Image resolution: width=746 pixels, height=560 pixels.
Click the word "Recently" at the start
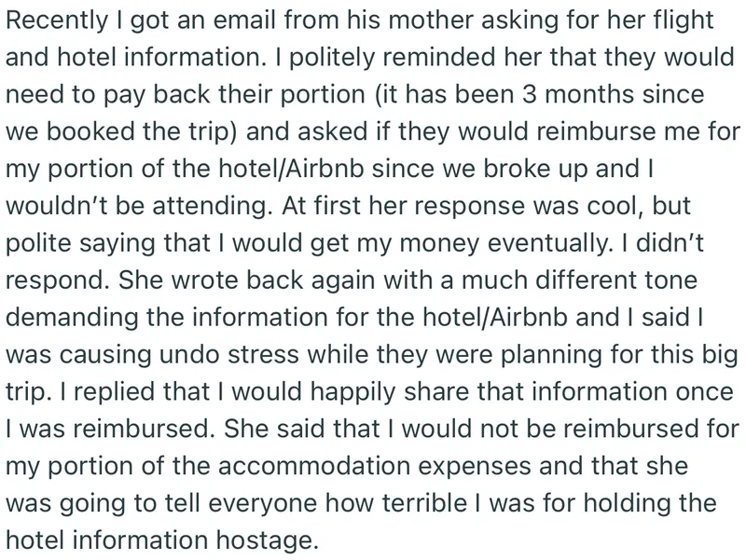coord(58,21)
